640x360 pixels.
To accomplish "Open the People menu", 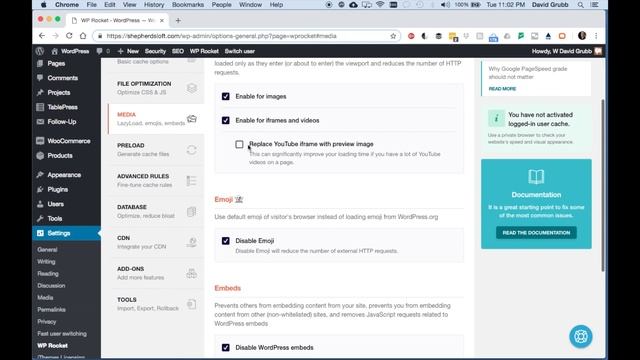I will point(221,5).
